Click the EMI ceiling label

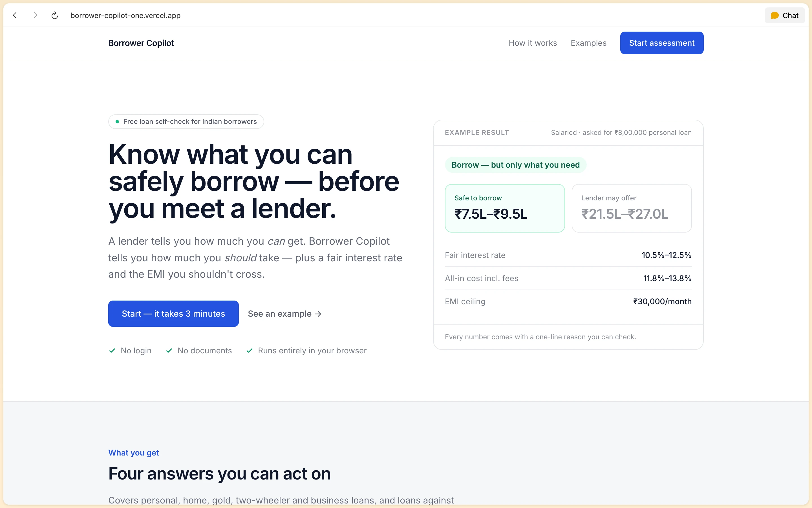click(465, 301)
